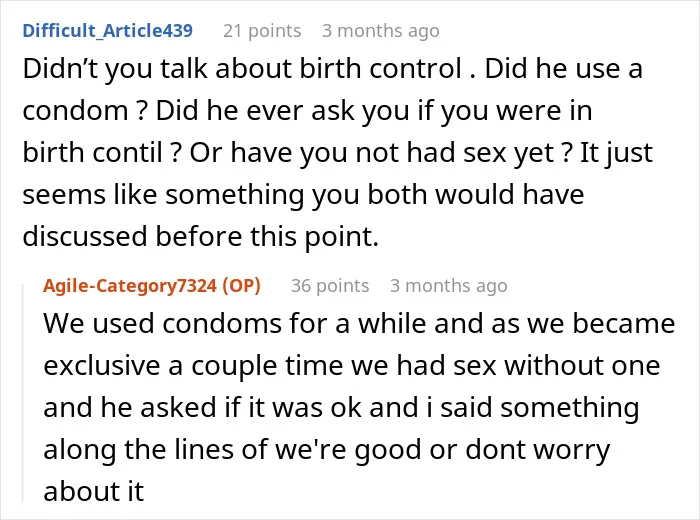
Task: Click the line starting 'birth contil ? Or have'
Action: pos(338,153)
